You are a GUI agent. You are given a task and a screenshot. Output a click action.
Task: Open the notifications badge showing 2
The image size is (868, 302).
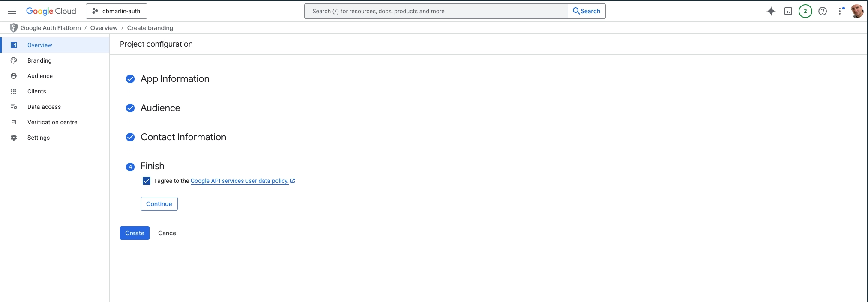805,11
